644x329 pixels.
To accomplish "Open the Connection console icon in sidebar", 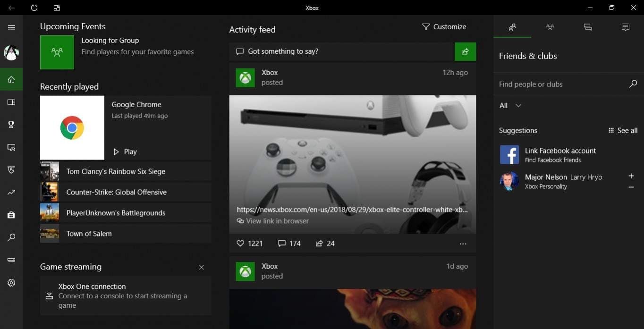I will pos(11,260).
